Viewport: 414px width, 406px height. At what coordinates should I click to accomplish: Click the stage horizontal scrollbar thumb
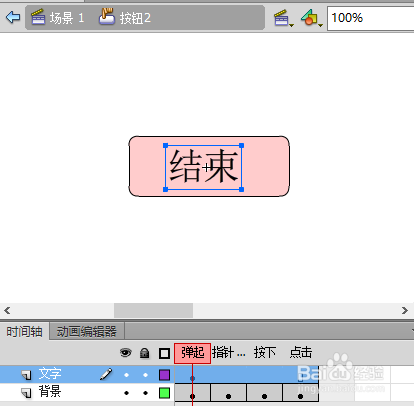(x=153, y=311)
